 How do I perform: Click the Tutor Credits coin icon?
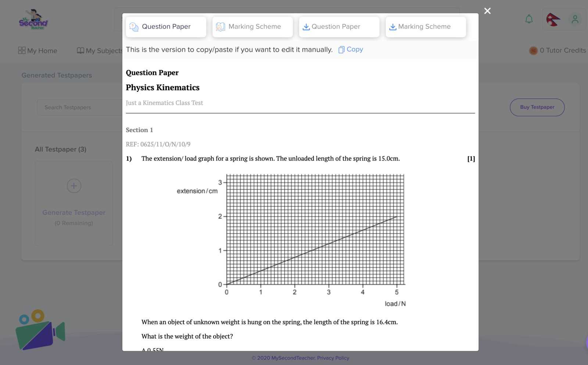[533, 51]
